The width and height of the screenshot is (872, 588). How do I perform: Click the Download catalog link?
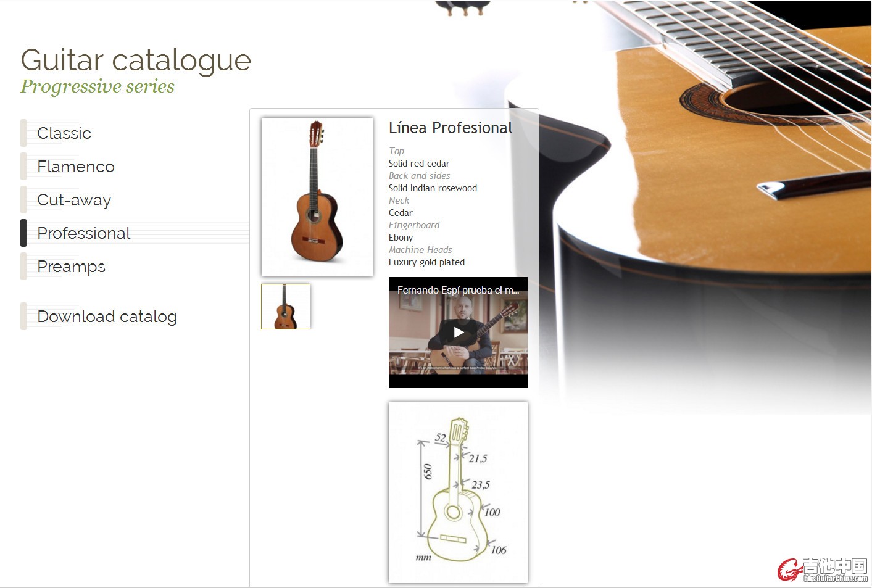point(107,317)
